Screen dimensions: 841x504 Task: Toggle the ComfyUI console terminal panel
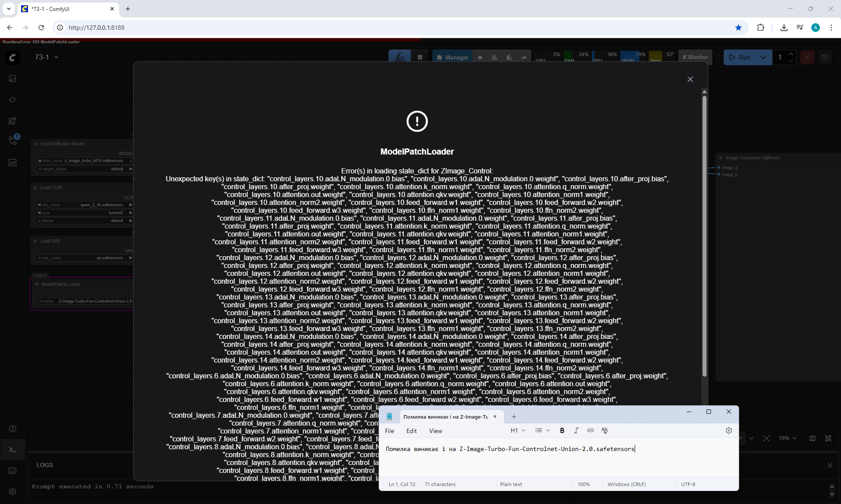pyautogui.click(x=12, y=450)
